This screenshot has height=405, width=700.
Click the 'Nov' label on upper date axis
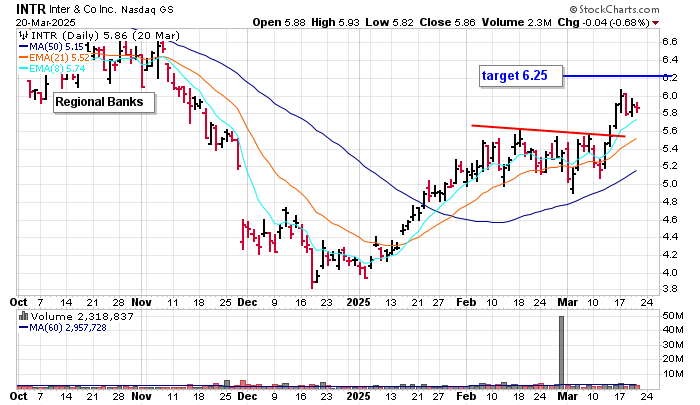point(142,302)
